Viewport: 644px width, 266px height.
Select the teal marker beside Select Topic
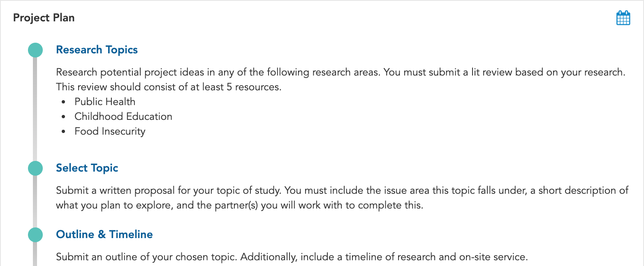click(x=35, y=168)
